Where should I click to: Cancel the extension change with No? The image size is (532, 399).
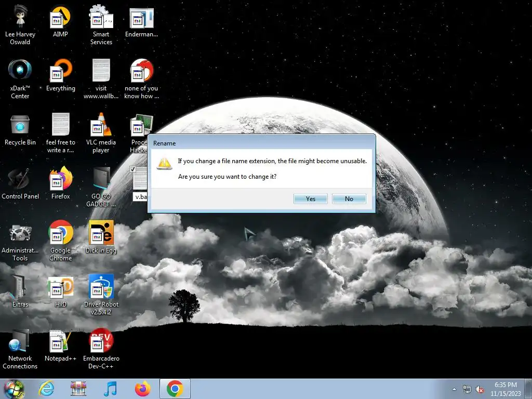coord(349,199)
